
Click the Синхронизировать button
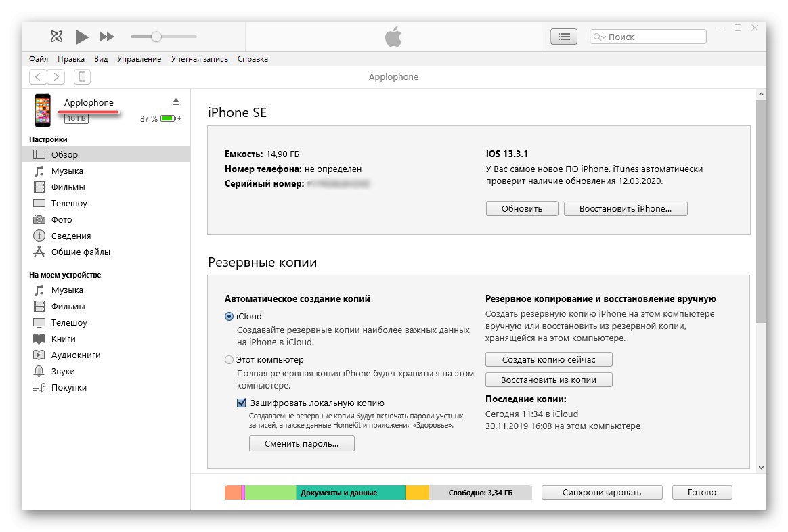[x=601, y=492]
